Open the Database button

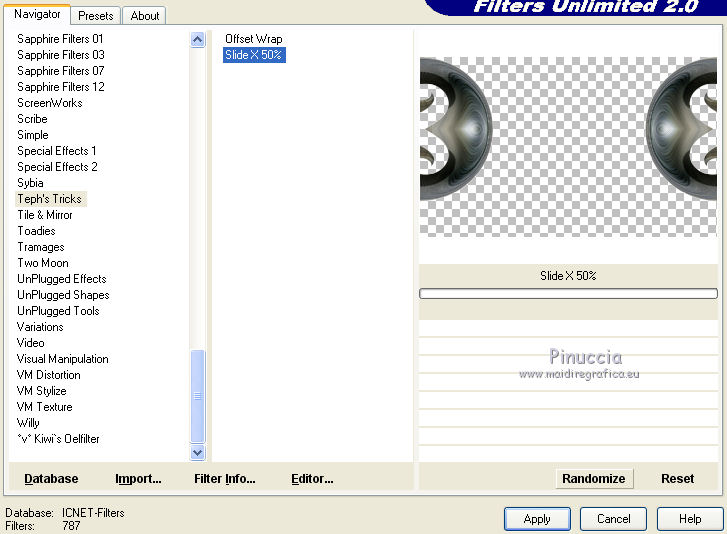pyautogui.click(x=51, y=479)
